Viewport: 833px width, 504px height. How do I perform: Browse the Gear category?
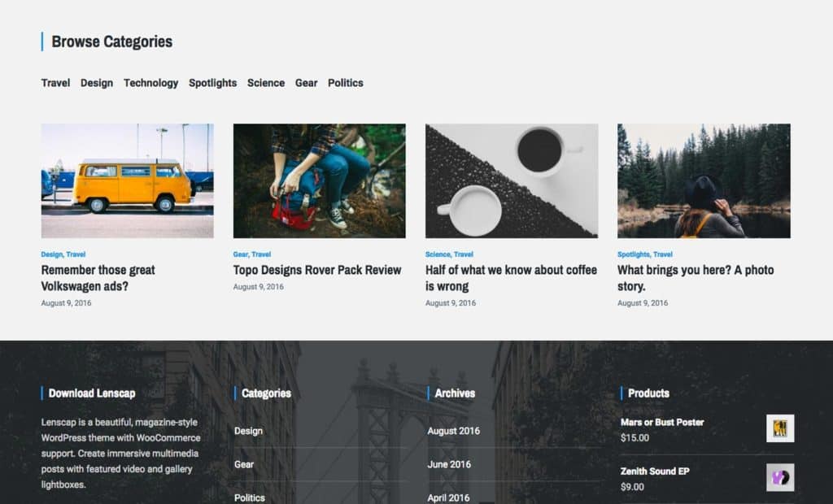[306, 82]
